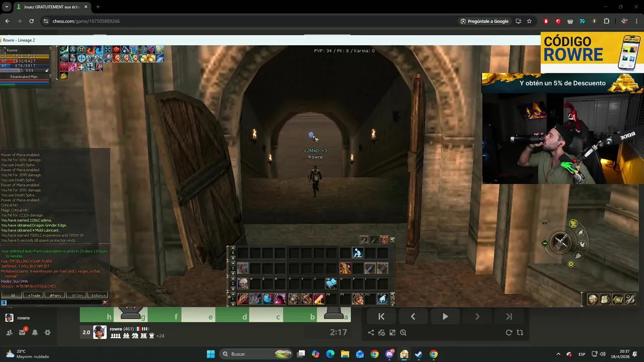The height and width of the screenshot is (362, 644).
Task: Bookmark the page with star icon
Action: (x=529, y=21)
